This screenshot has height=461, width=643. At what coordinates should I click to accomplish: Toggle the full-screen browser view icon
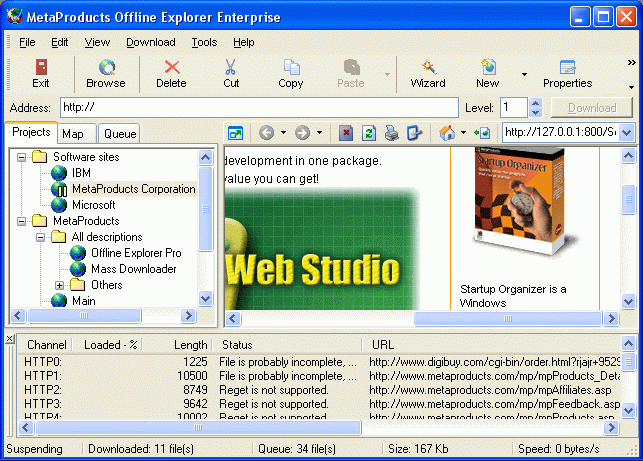coord(235,132)
